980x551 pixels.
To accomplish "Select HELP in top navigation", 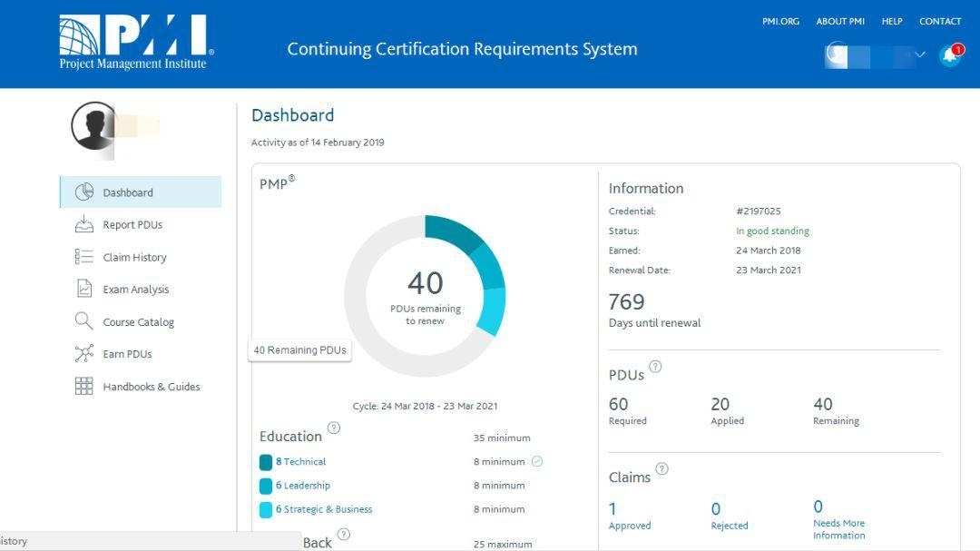I will click(x=892, y=21).
